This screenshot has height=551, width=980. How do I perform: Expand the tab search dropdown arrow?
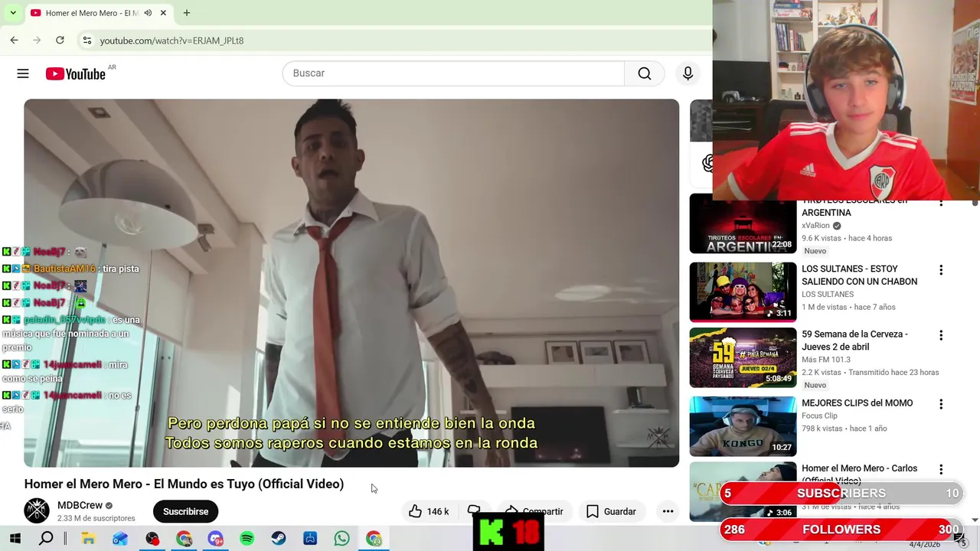[12, 13]
